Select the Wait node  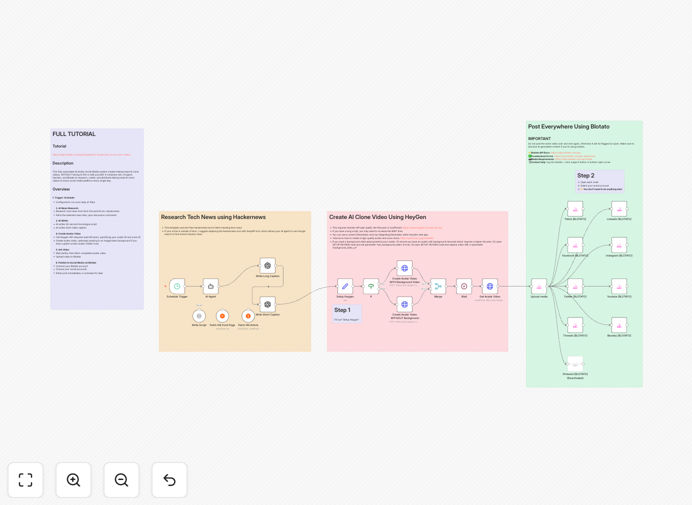(x=464, y=286)
